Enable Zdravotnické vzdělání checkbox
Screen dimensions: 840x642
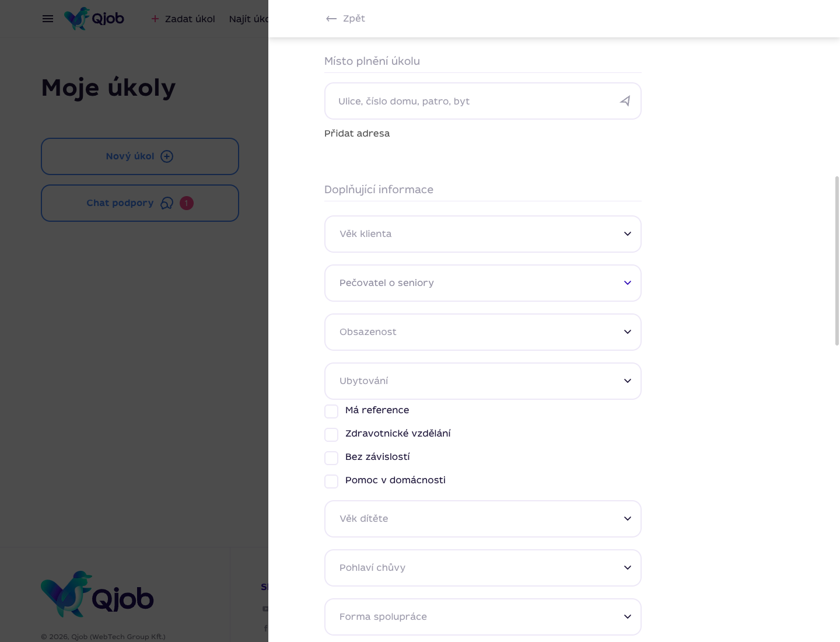tap(331, 435)
